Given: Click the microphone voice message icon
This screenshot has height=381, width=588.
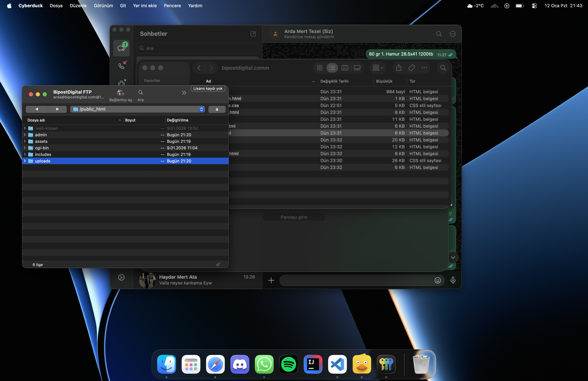Looking at the screenshot, I should point(453,280).
